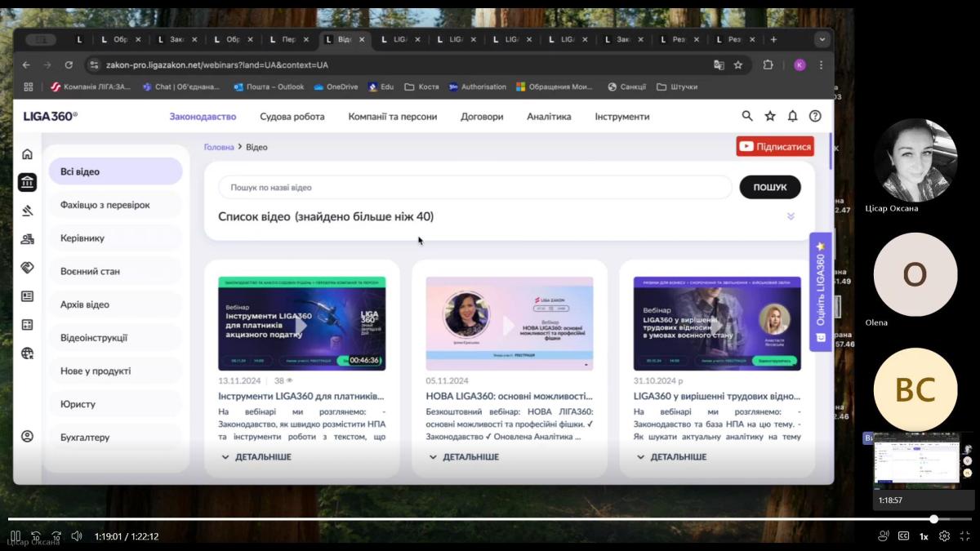Click the red Підписатися YouTube button

775,147
